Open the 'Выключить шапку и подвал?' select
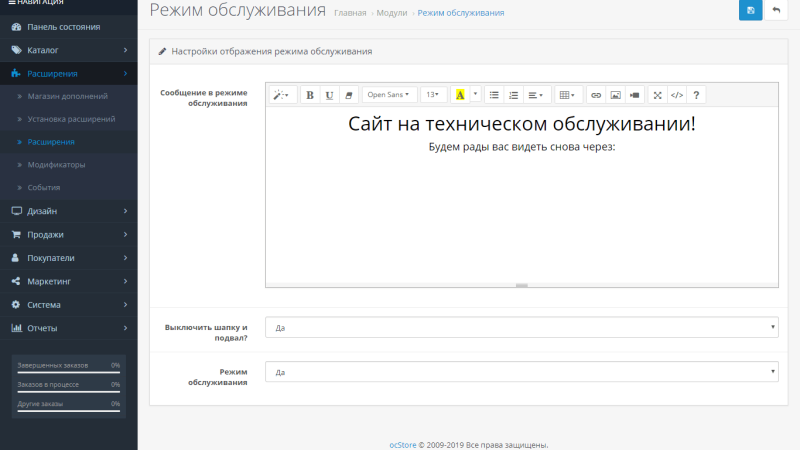Screen dimensions: 800x450 522,327
